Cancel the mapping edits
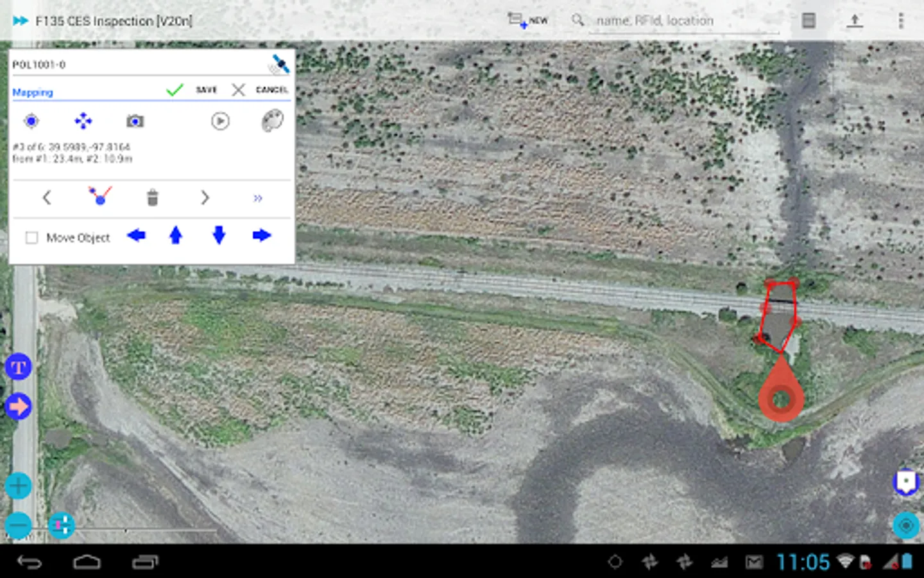Screen dimensions: 924x578 tap(259, 90)
